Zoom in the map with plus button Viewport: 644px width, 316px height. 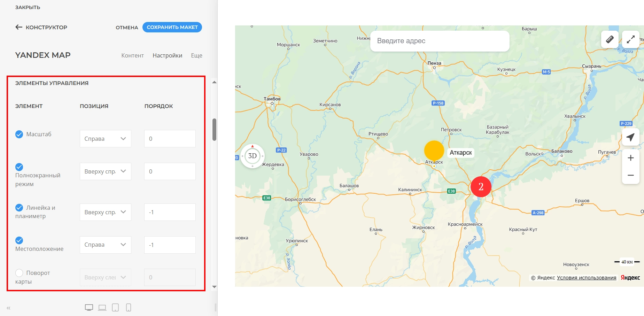point(630,158)
